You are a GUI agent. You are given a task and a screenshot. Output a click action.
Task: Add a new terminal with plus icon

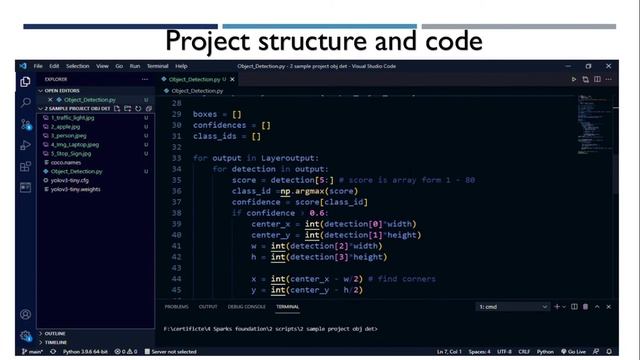pos(557,307)
